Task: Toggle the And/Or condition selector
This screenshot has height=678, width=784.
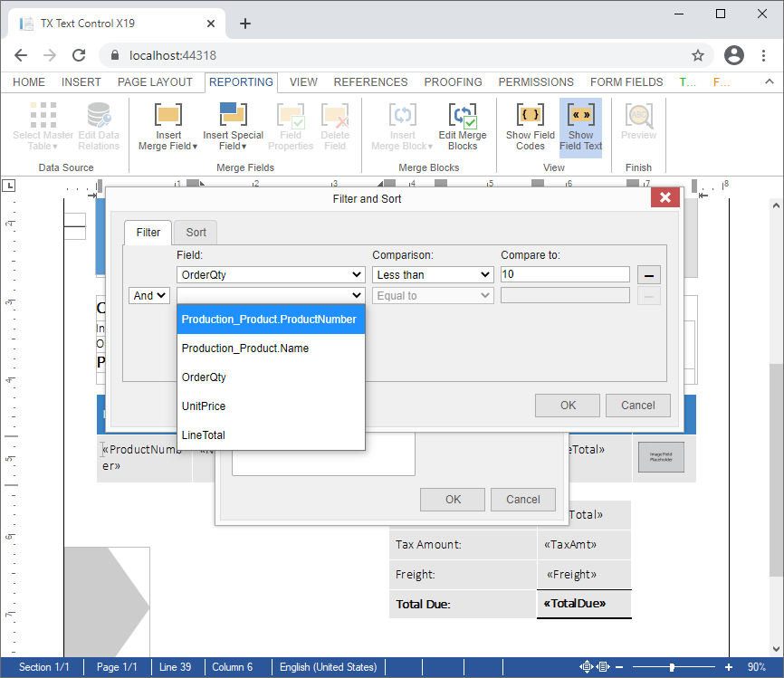Action: click(148, 295)
